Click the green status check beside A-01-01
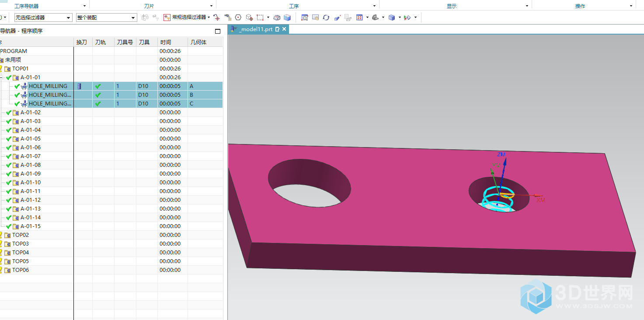 [x=9, y=77]
